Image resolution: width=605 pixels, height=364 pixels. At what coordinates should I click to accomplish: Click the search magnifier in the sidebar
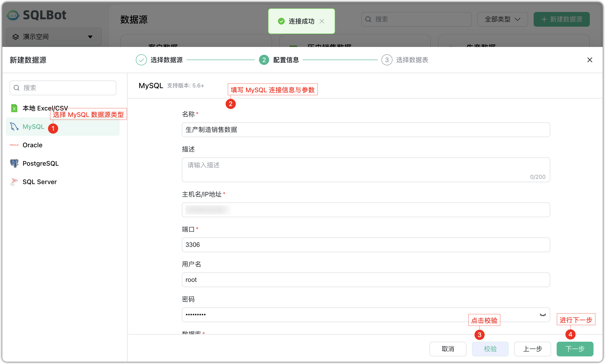pos(16,88)
